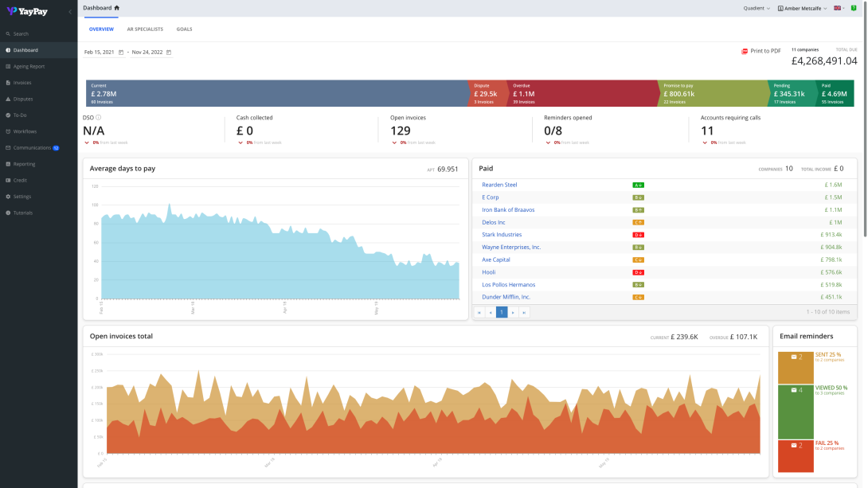Open the Stark Industries company link
Screen dimensions: 868x488
coord(502,235)
